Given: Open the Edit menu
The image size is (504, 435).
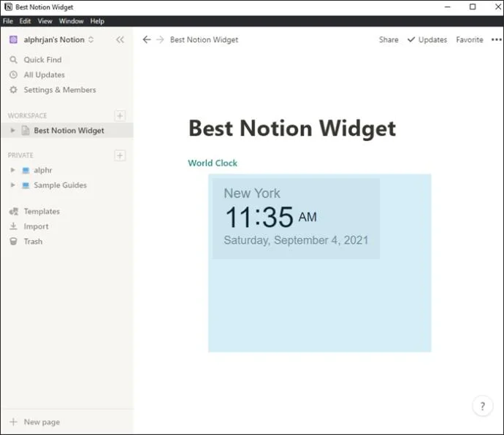Looking at the screenshot, I should [25, 21].
